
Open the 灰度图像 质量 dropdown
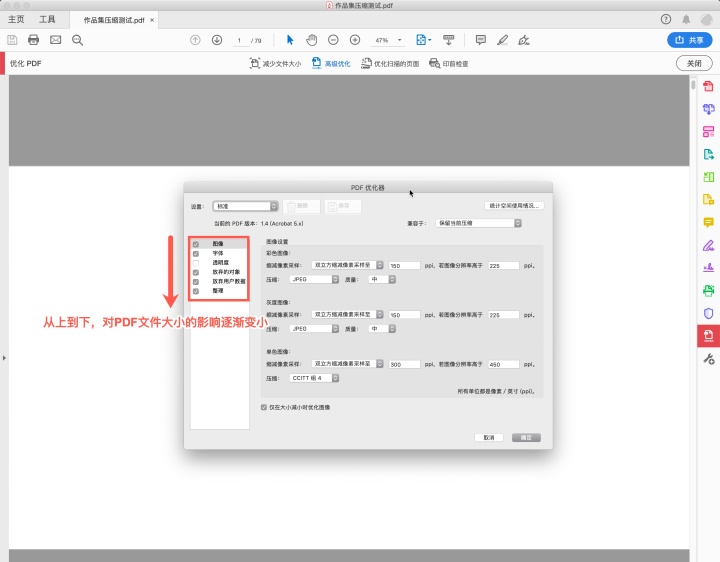(x=382, y=329)
